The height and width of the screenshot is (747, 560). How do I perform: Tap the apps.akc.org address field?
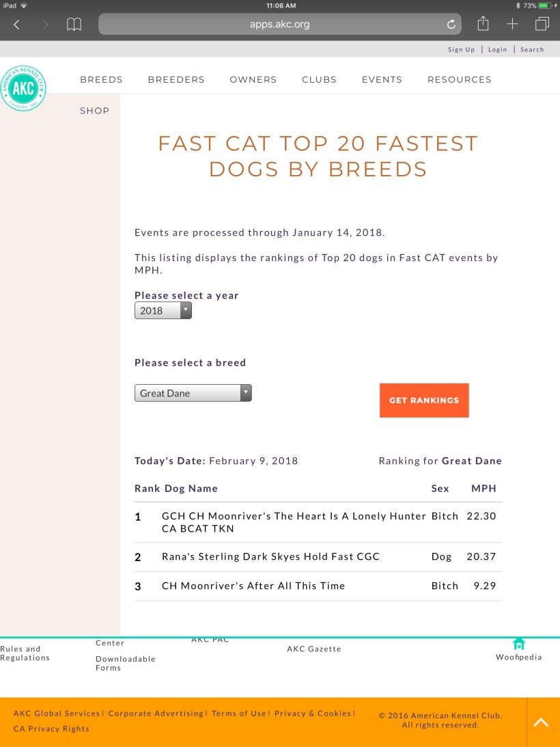click(x=279, y=25)
